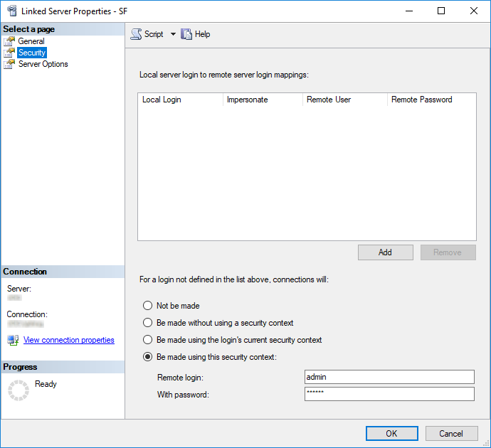Click the OK button

(391, 433)
